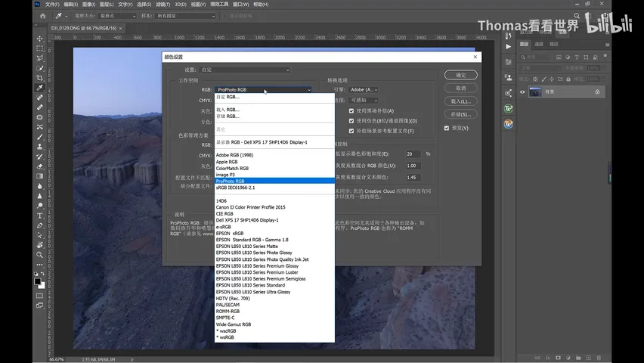644x363 pixels.
Task: Toggle 使用仿色(8位/通道图像)(D) checkbox
Action: (x=351, y=121)
